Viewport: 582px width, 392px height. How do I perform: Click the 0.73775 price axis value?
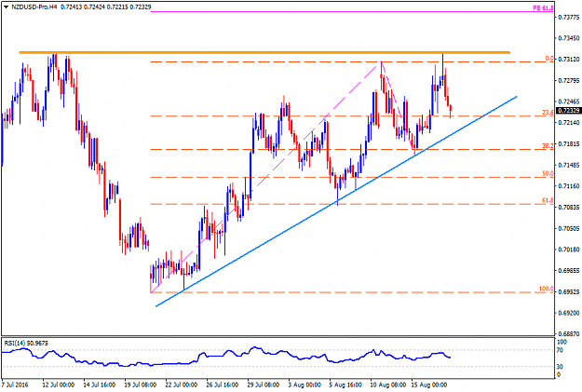tap(569, 17)
